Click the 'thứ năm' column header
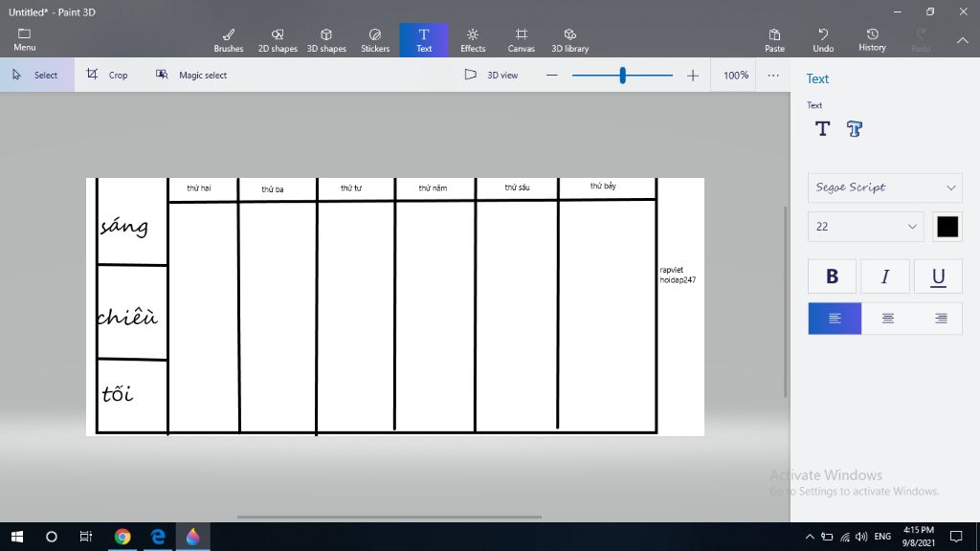Viewport: 980px width, 551px height. pyautogui.click(x=433, y=188)
